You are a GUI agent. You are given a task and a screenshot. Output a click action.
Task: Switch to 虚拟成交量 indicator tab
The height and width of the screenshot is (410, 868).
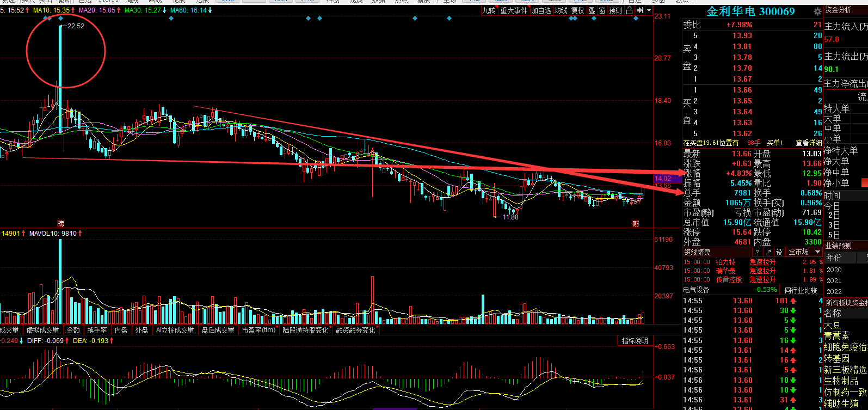[x=42, y=330]
